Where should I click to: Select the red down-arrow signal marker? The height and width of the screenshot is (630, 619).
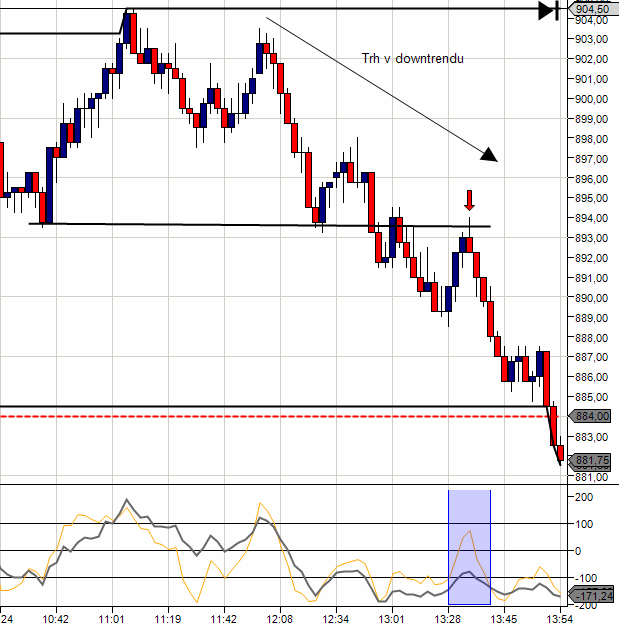pos(469,200)
